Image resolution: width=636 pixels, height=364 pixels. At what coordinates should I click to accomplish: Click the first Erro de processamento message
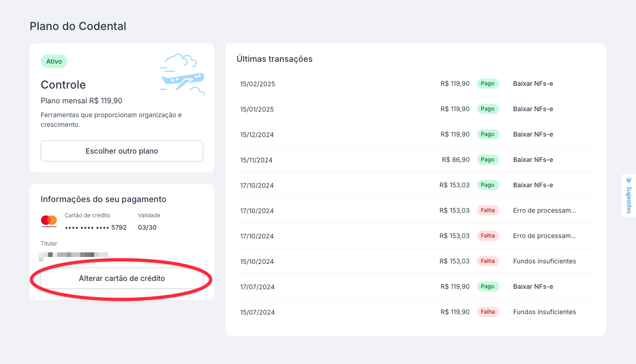tap(544, 210)
